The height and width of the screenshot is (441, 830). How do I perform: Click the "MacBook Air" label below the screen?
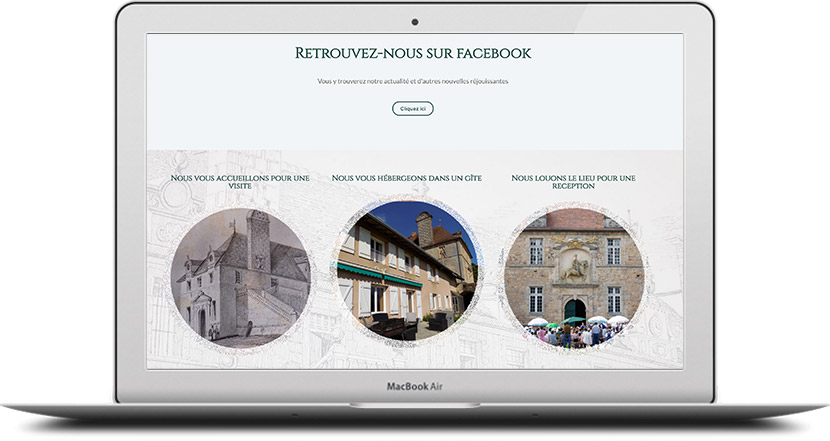415,386
